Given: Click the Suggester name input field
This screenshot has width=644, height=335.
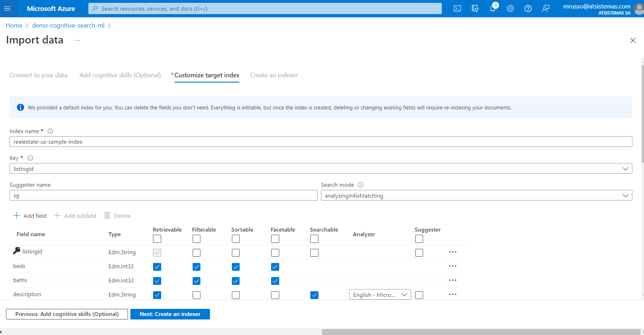Looking at the screenshot, I should point(163,195).
